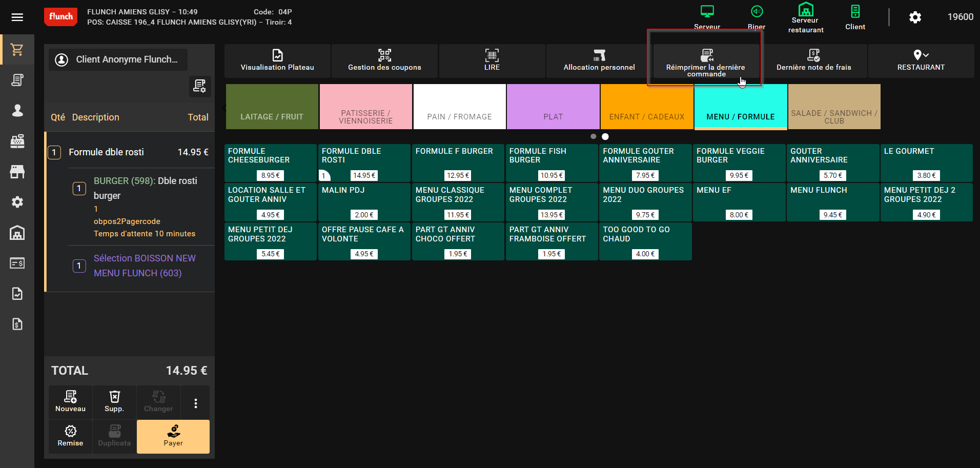Open the payment voucher sidebar icon
980x468 pixels.
point(17,263)
